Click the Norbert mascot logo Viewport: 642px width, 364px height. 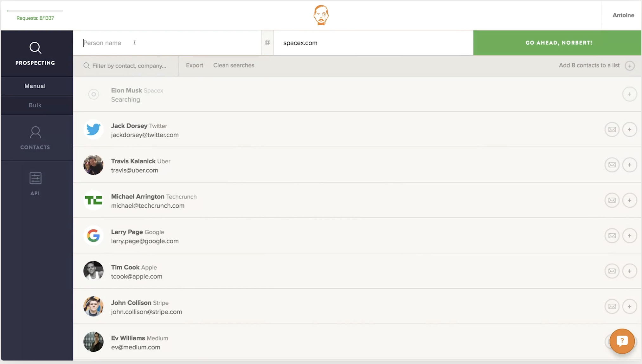[321, 15]
